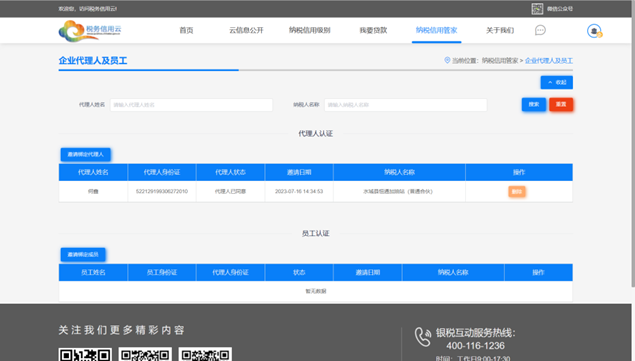Click 暂无数据 empty table text
This screenshot has width=635, height=361.
(x=315, y=291)
